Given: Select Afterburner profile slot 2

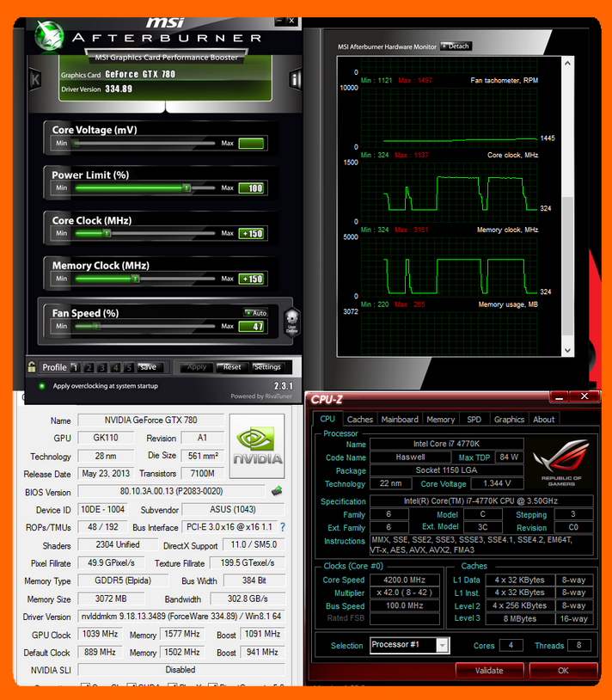Looking at the screenshot, I should pyautogui.click(x=89, y=367).
